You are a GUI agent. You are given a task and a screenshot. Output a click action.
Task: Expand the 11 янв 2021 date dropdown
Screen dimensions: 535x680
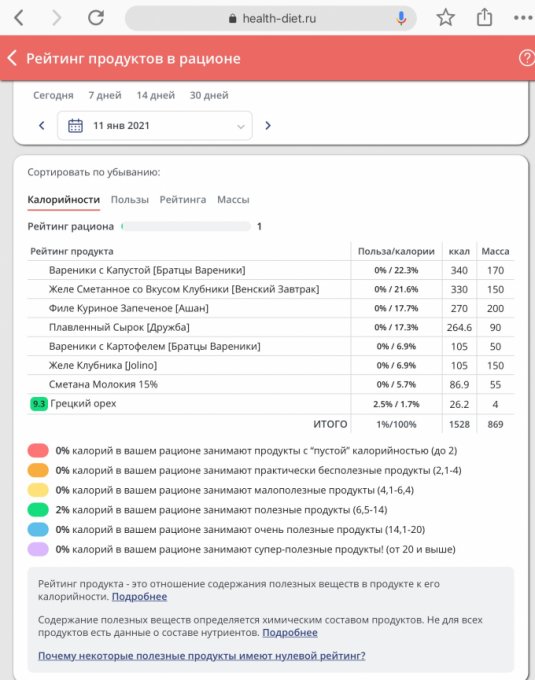click(x=155, y=126)
